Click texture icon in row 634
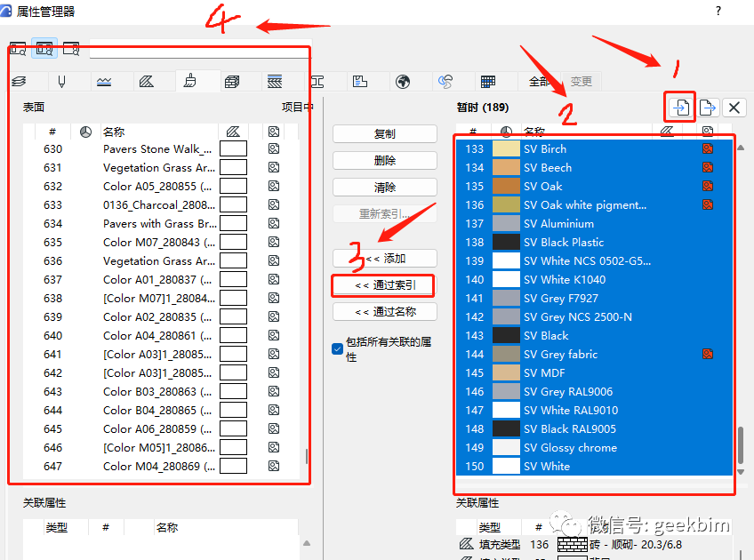The width and height of the screenshot is (754, 560). tap(274, 223)
